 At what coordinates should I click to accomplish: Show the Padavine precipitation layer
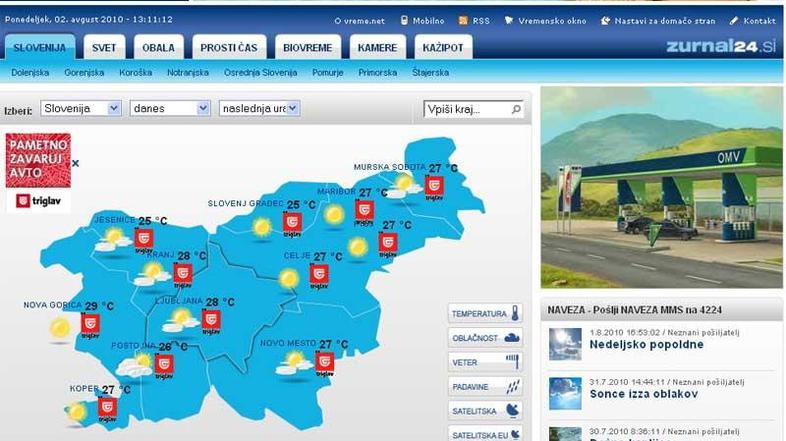[485, 387]
